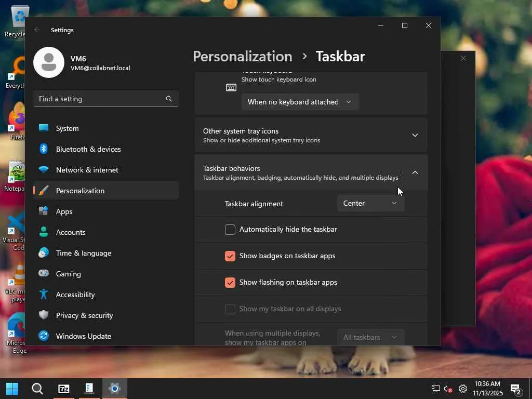Collapse the Taskbar behaviors section
Image resolution: width=532 pixels, height=399 pixels.
415,172
